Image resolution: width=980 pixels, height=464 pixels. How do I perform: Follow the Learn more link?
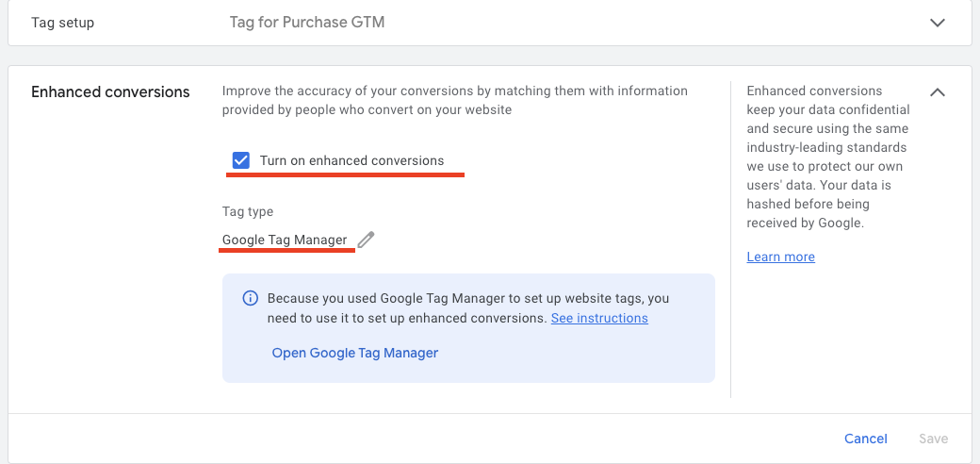780,257
